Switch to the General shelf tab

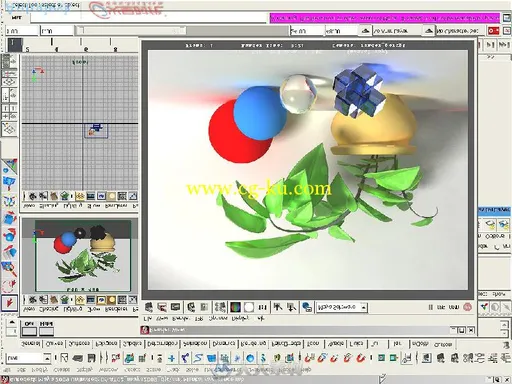31,344
